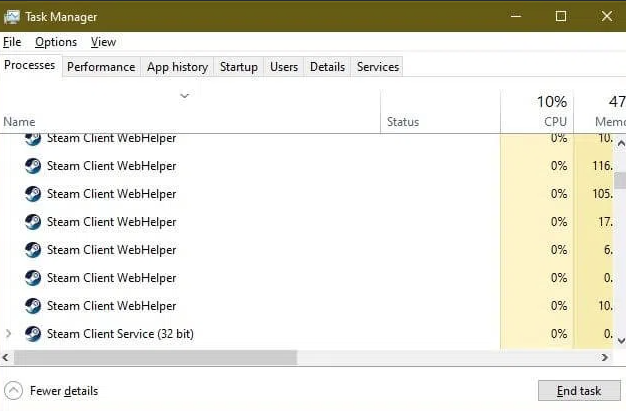Go to the Startup tab

tap(239, 67)
